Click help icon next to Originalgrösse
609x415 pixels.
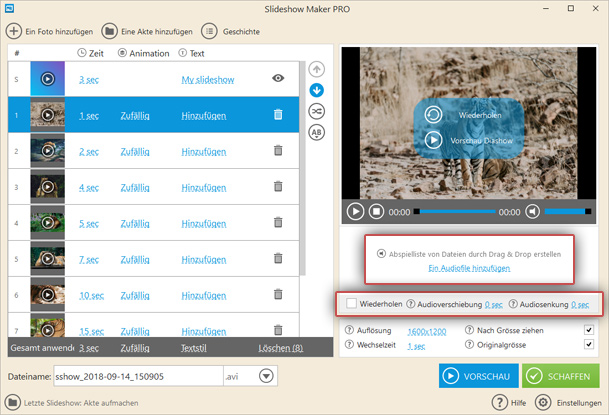(x=470, y=344)
